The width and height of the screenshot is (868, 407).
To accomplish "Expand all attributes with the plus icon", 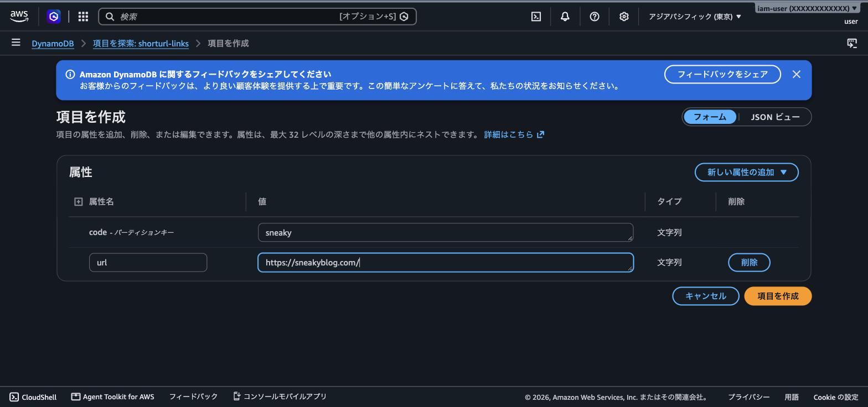I will point(78,202).
